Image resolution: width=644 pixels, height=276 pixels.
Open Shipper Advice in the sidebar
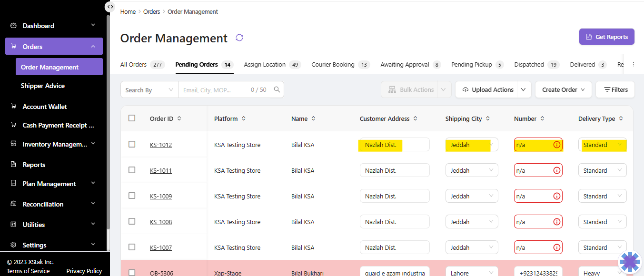tap(43, 86)
